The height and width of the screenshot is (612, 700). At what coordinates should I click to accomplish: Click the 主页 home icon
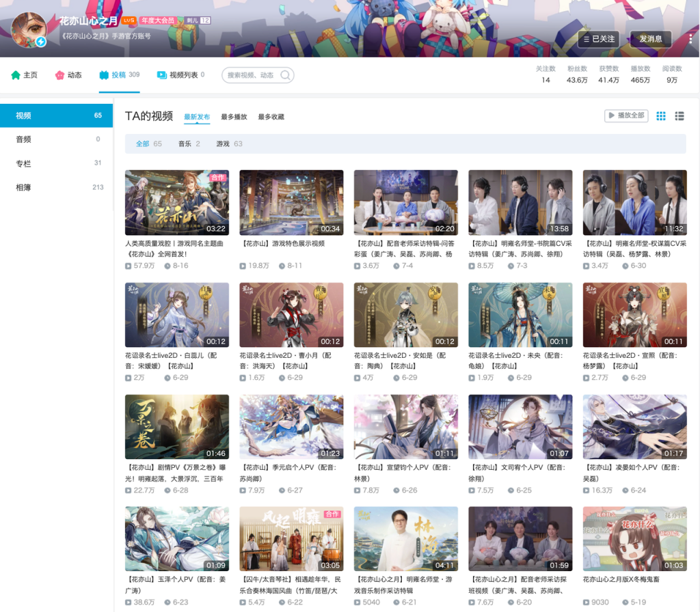pos(16,75)
